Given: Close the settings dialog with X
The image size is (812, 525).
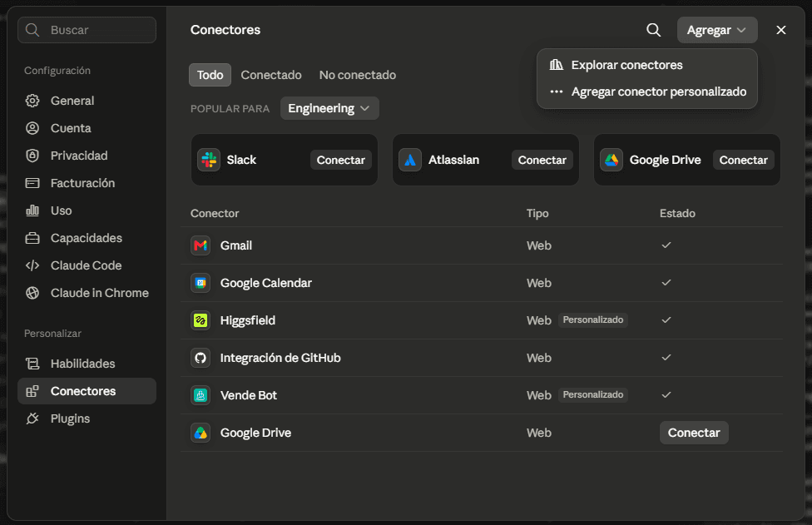Looking at the screenshot, I should (x=781, y=30).
